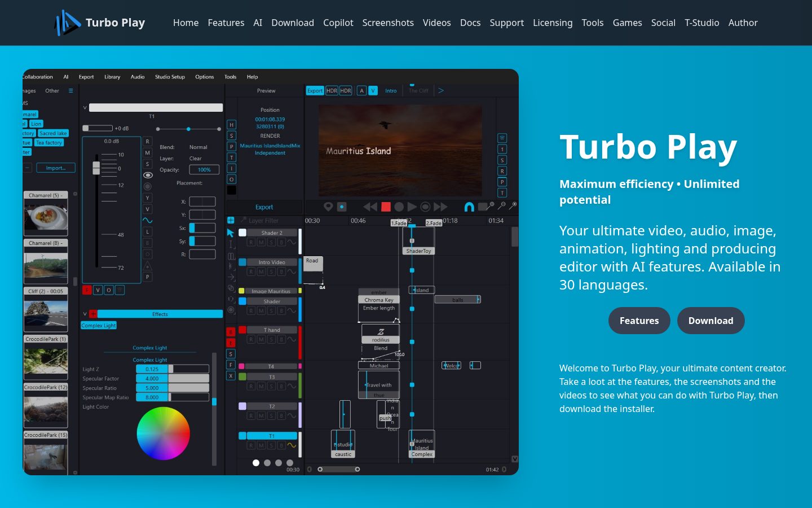Screen dimensions: 812x508
Task: Click the play triangle in transport controls
Action: click(412, 207)
